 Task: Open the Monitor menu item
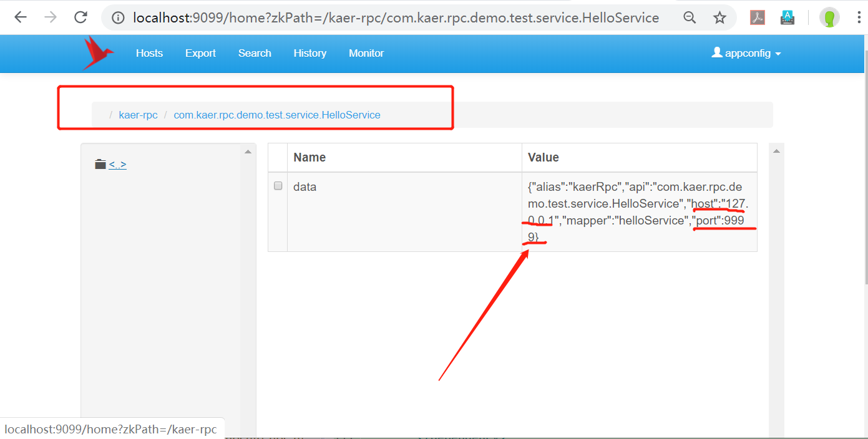pos(366,54)
